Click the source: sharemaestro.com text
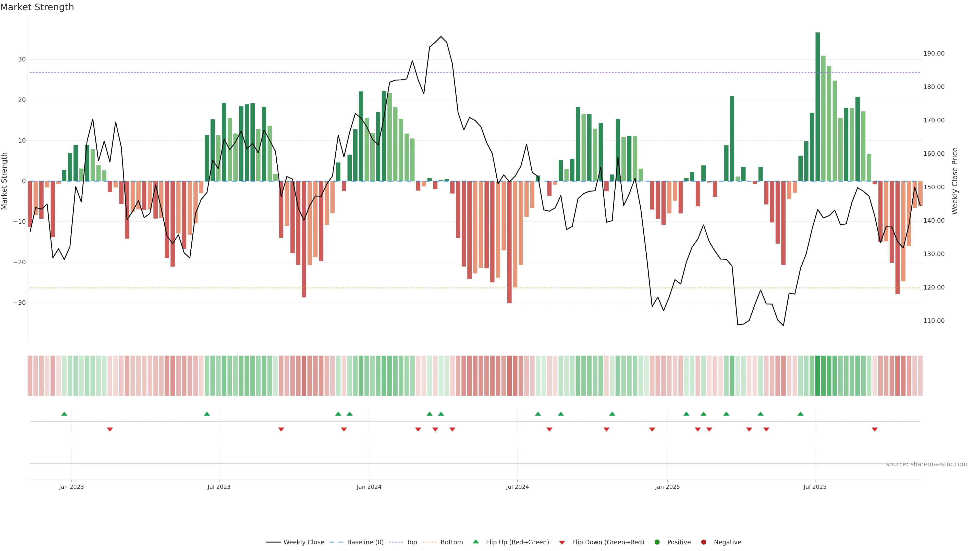This screenshot has height=551, width=980. click(x=926, y=464)
